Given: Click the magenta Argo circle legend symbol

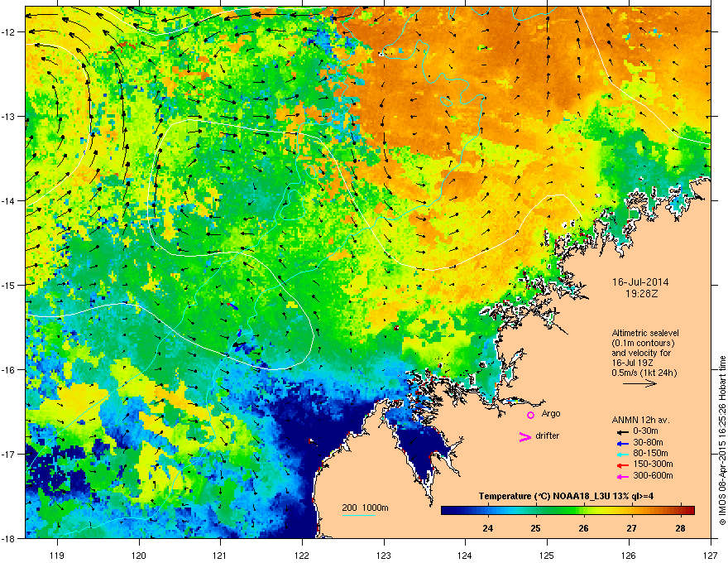Looking at the screenshot, I should point(530,415).
